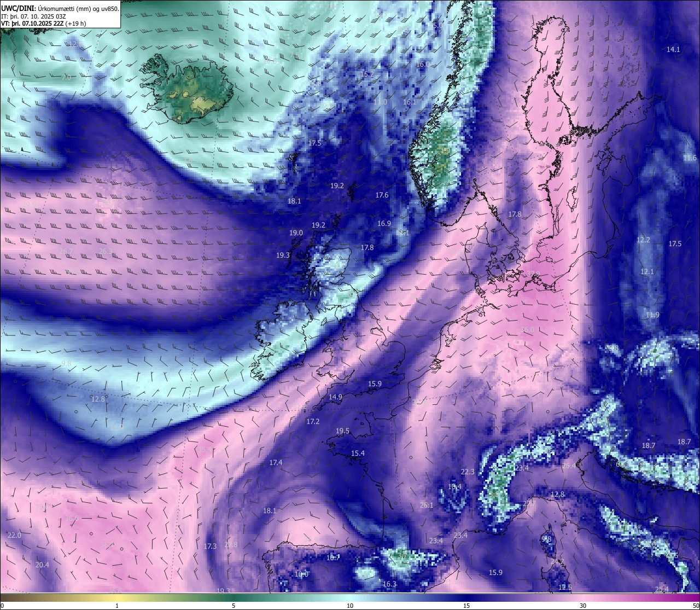
Task: Click the map value '16.3'
Action: [389, 584]
